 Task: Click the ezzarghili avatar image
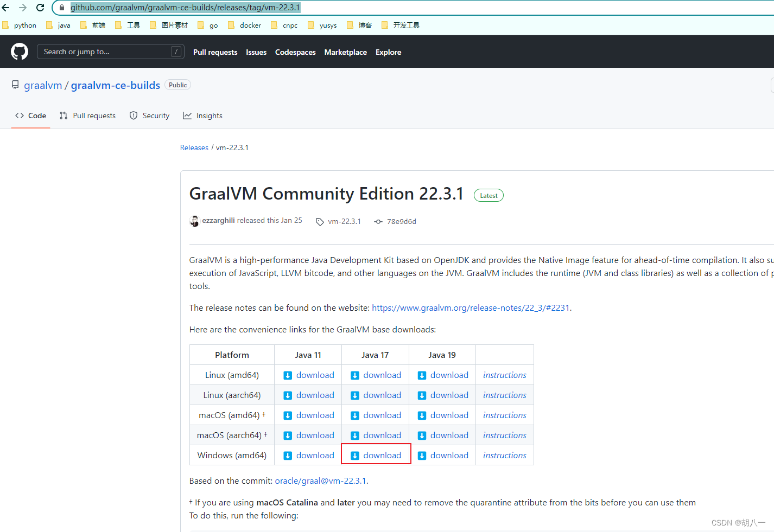pos(194,221)
